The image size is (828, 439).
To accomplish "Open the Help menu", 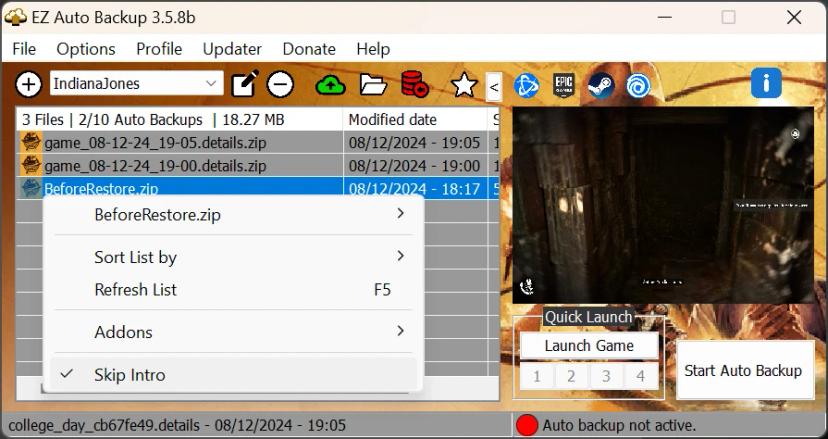I will [x=373, y=49].
